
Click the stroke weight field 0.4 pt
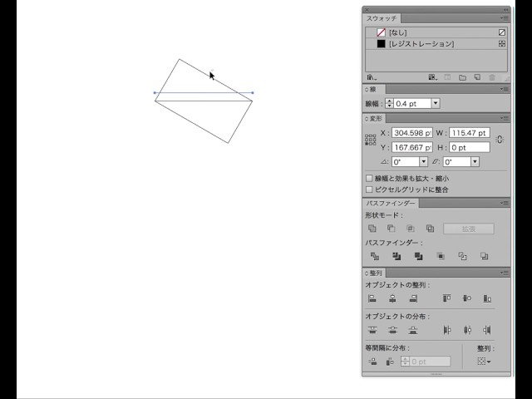pyautogui.click(x=412, y=103)
